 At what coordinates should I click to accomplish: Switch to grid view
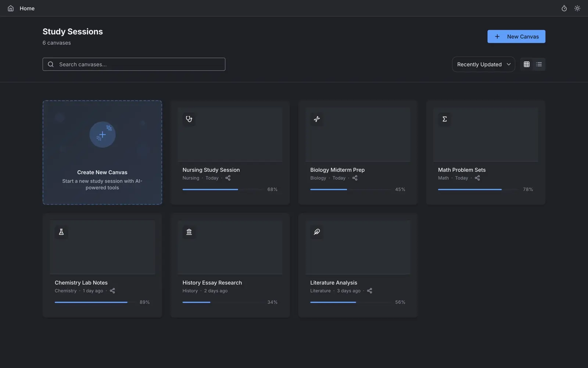coord(527,64)
